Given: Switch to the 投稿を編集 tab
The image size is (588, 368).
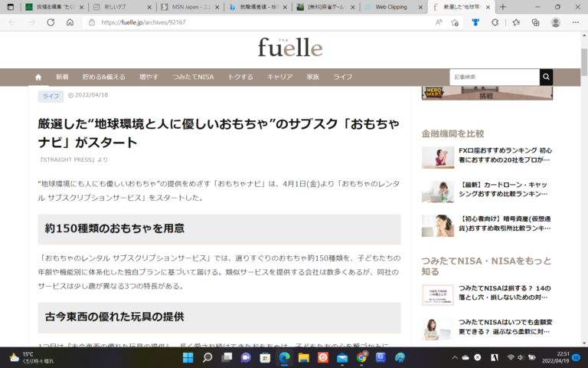Looking at the screenshot, I should tap(55, 7).
